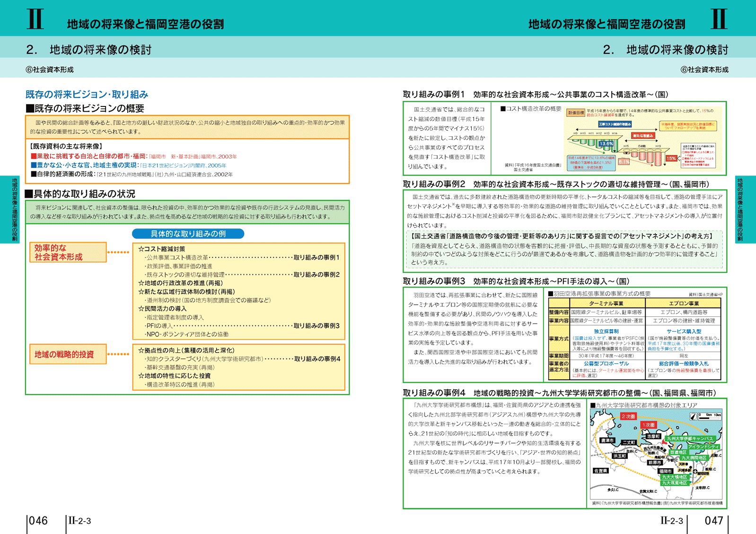This screenshot has height=534, width=756.
Task: Click the blue 'サービス購入型' cell text
Action: click(x=684, y=332)
